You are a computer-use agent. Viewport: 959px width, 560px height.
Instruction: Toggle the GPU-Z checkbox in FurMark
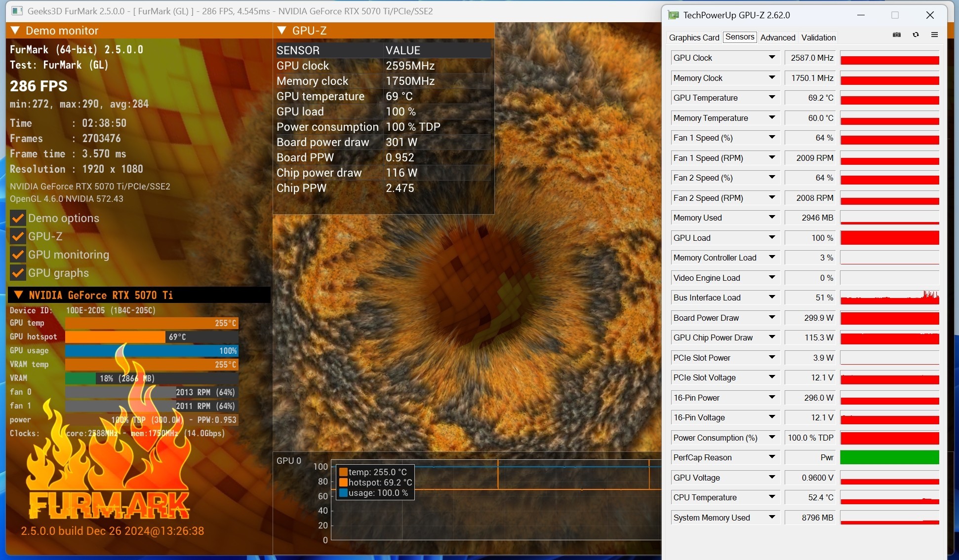18,236
